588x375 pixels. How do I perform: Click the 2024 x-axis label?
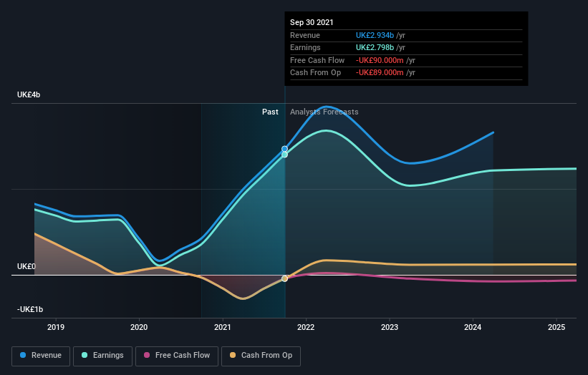[x=473, y=327]
